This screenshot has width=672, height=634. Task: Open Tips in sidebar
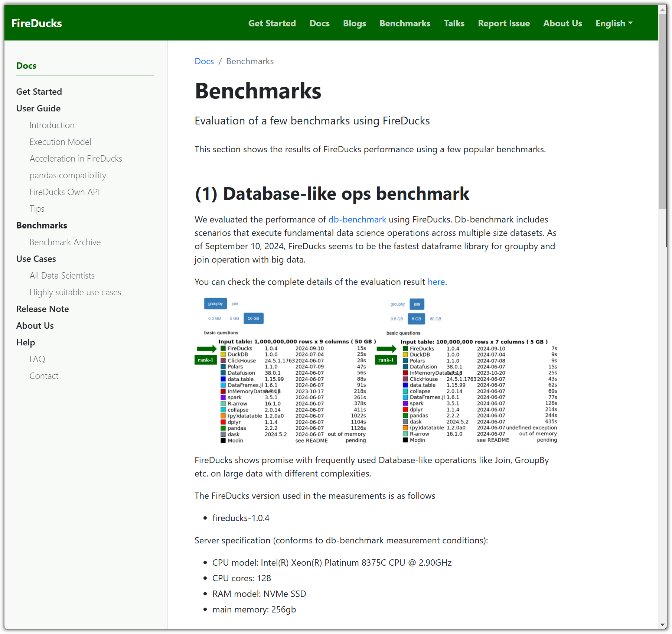point(37,209)
